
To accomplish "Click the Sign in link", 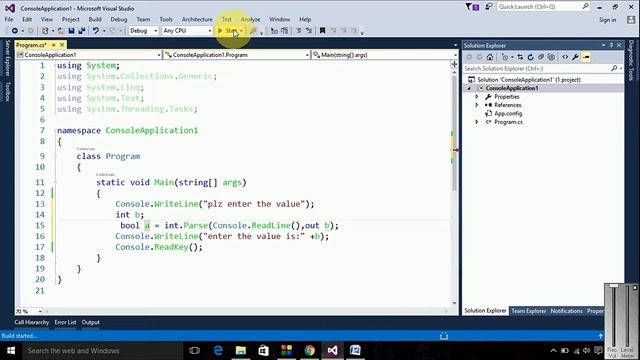I will point(607,20).
